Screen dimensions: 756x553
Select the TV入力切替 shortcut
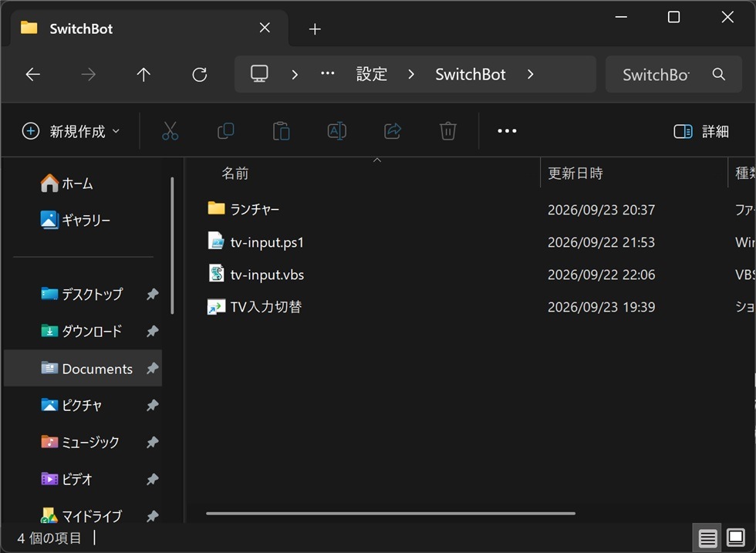[265, 307]
